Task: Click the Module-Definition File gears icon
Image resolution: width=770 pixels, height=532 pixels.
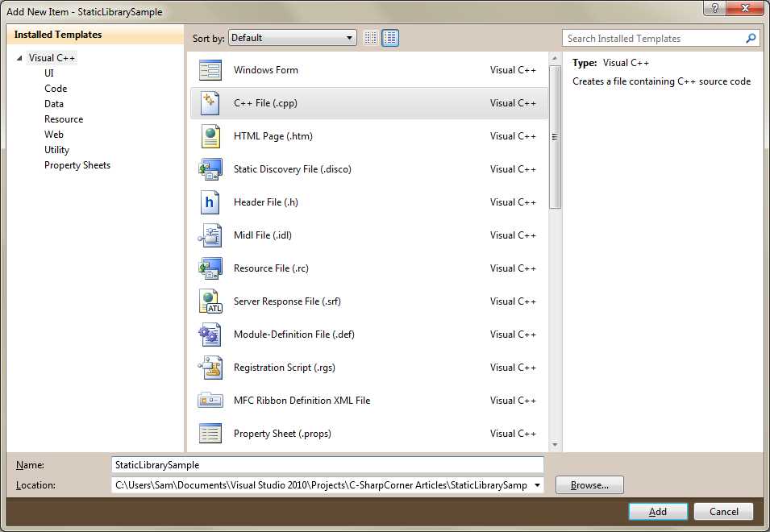Action: tap(210, 335)
